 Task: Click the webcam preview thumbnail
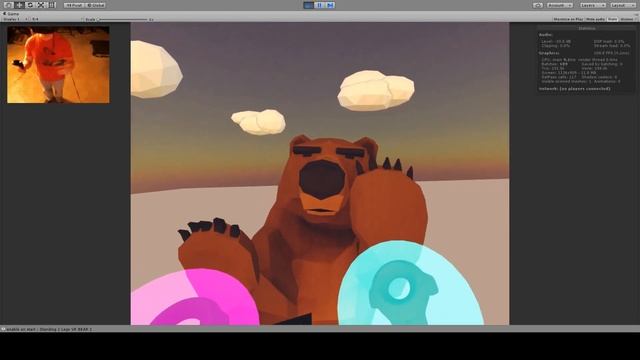(58, 64)
